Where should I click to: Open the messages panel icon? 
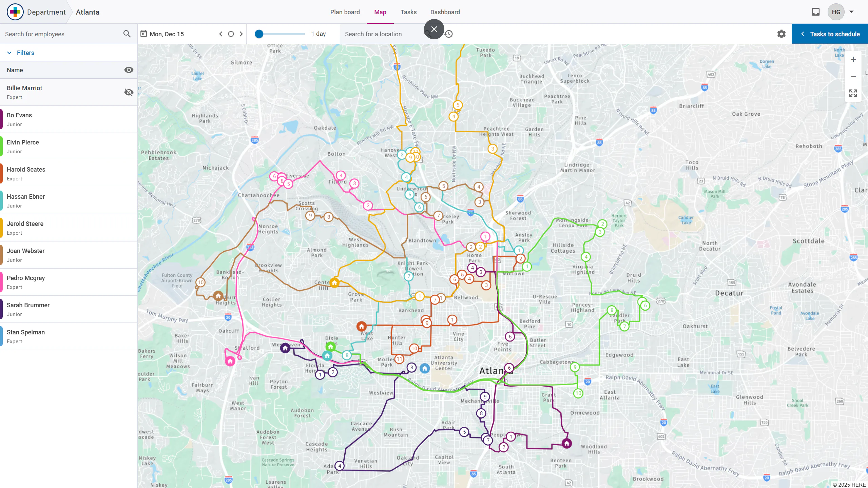(x=816, y=12)
